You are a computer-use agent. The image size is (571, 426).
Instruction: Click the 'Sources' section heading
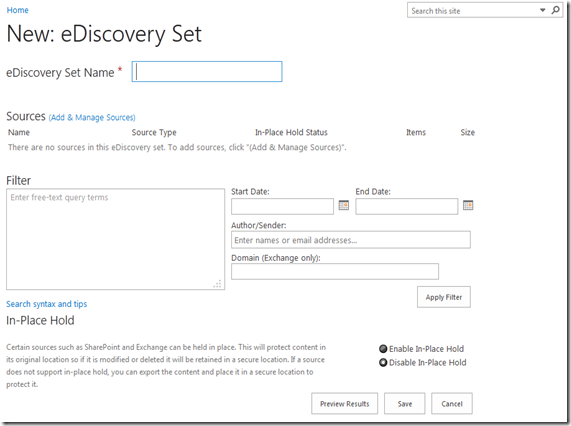(x=26, y=116)
